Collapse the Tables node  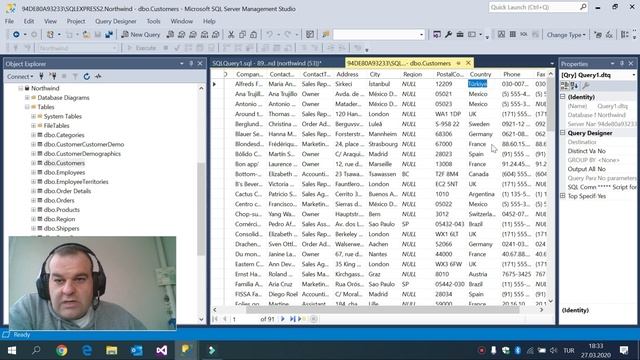[x=27, y=107]
